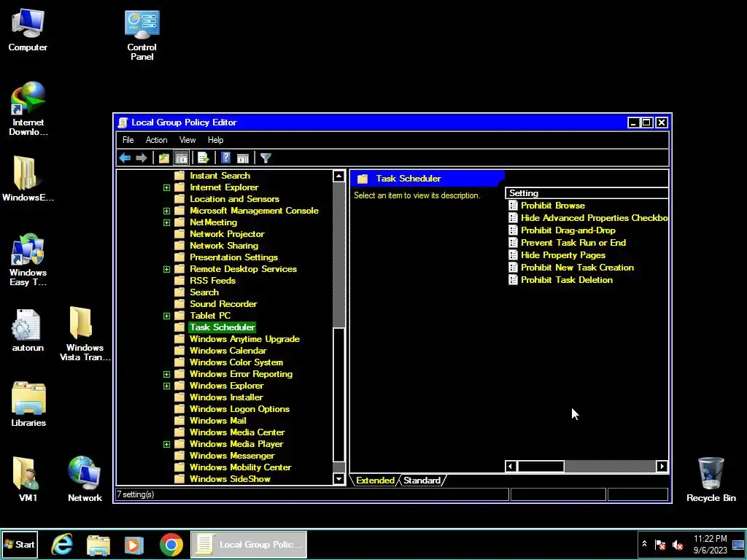Viewport: 747px width, 560px height.
Task: Switch to the Extended tab
Action: pos(375,480)
